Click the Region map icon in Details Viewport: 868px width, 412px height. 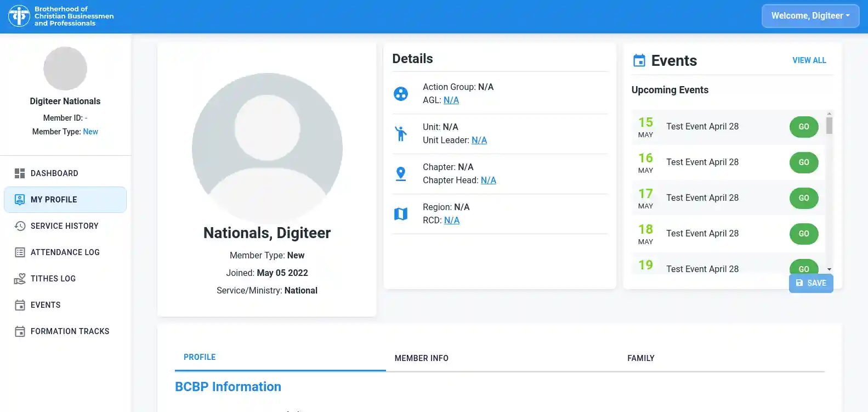(401, 214)
